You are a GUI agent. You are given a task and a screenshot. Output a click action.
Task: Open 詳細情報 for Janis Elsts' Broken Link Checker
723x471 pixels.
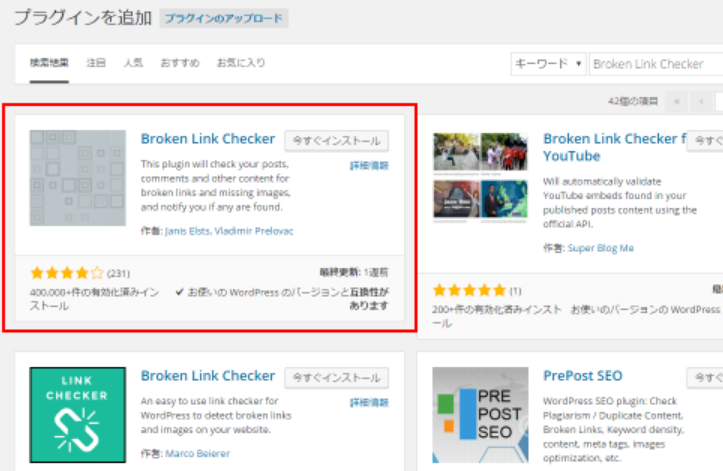click(x=369, y=166)
